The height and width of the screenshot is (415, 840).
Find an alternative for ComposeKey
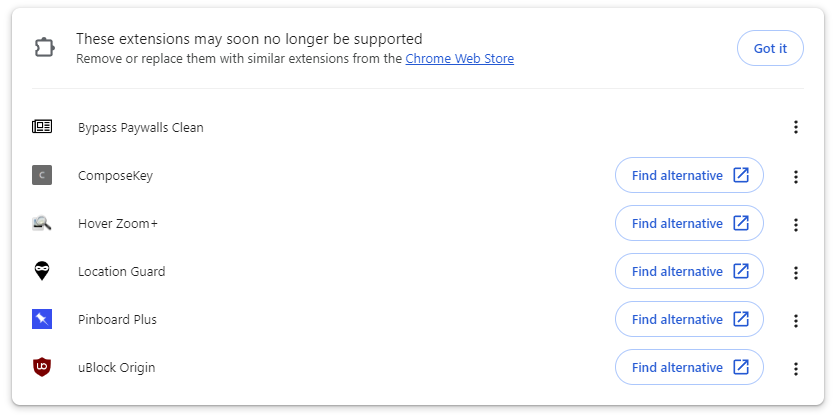pos(689,176)
